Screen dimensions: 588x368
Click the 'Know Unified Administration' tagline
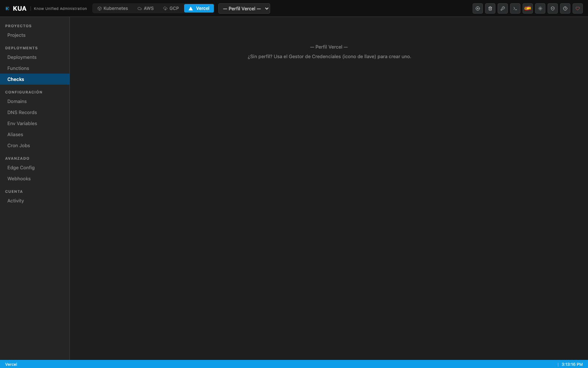click(x=60, y=8)
